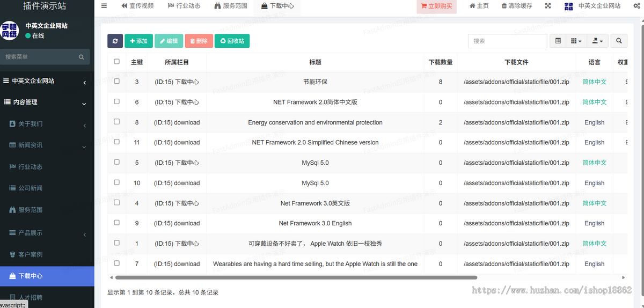The width and height of the screenshot is (644, 308).
Task: Check the Net Framework 3.0英文版 row checkbox
Action: point(117,203)
